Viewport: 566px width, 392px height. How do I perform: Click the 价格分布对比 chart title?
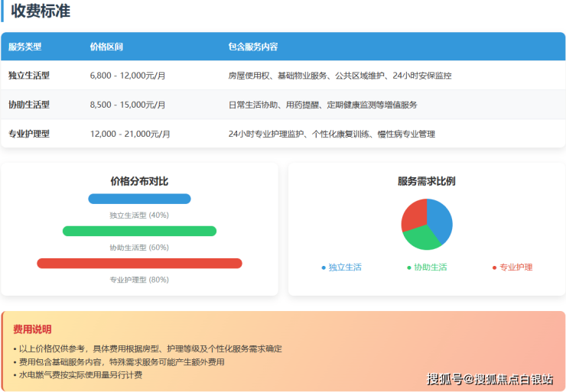coord(139,181)
